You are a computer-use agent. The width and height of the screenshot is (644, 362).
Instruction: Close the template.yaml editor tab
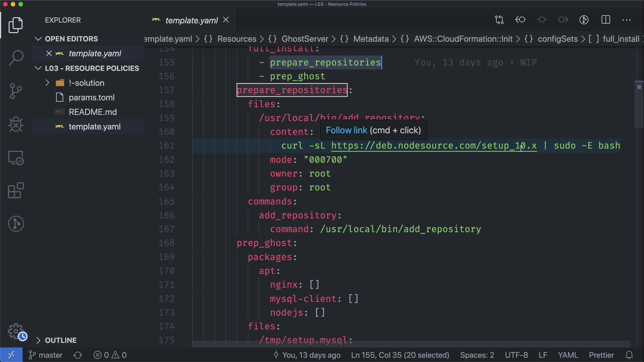pyautogui.click(x=226, y=20)
